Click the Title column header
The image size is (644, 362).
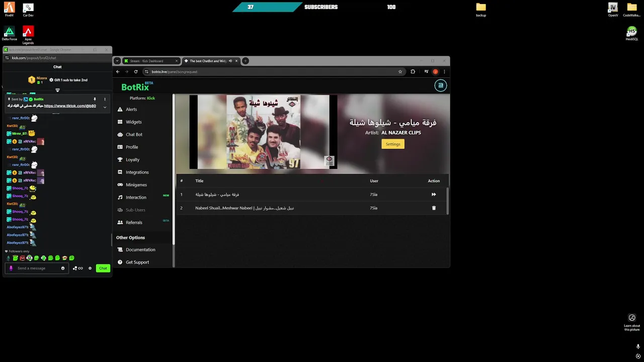tap(199, 181)
